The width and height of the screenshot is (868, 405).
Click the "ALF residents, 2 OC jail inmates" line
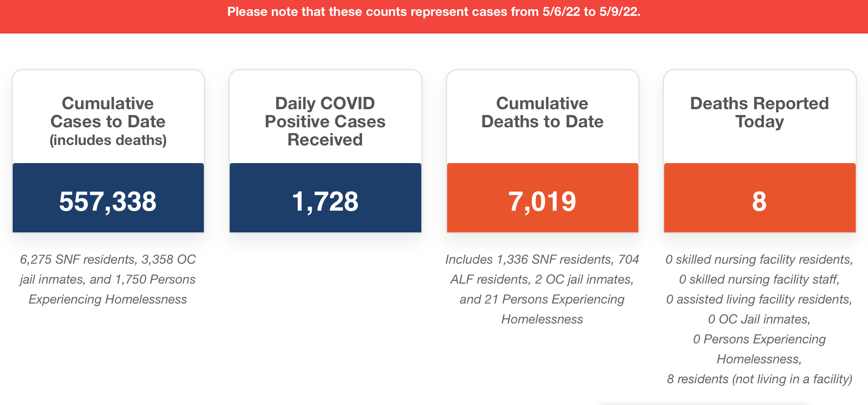coord(542,280)
